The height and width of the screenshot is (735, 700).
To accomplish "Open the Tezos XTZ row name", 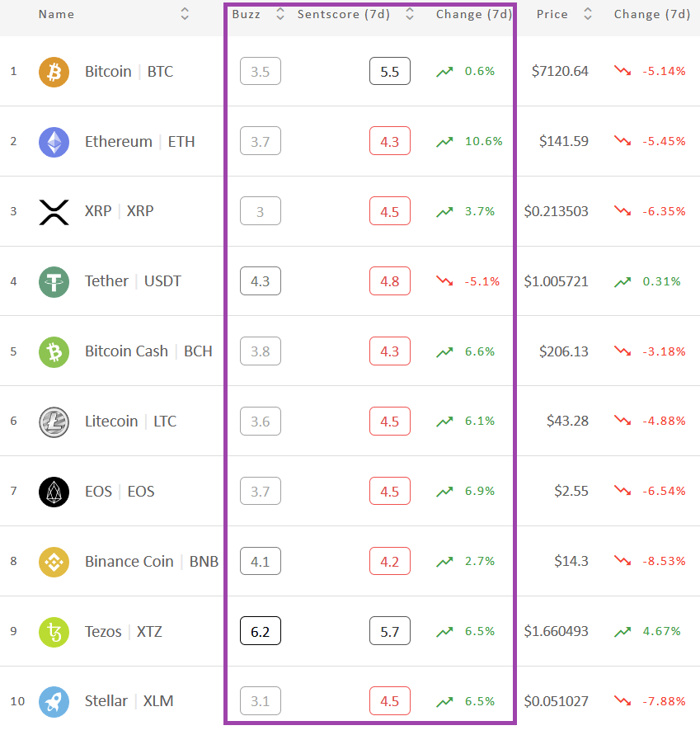I will coord(123,631).
